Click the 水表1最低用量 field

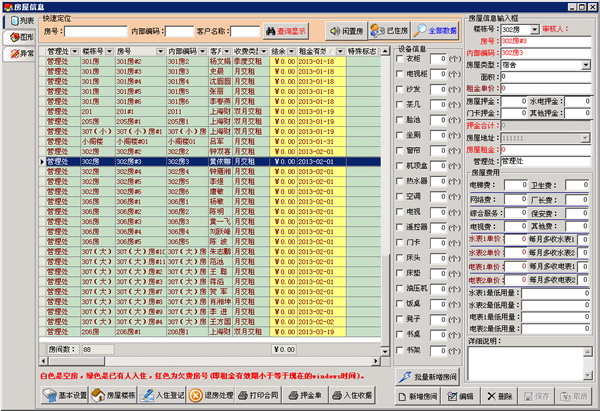556,294
